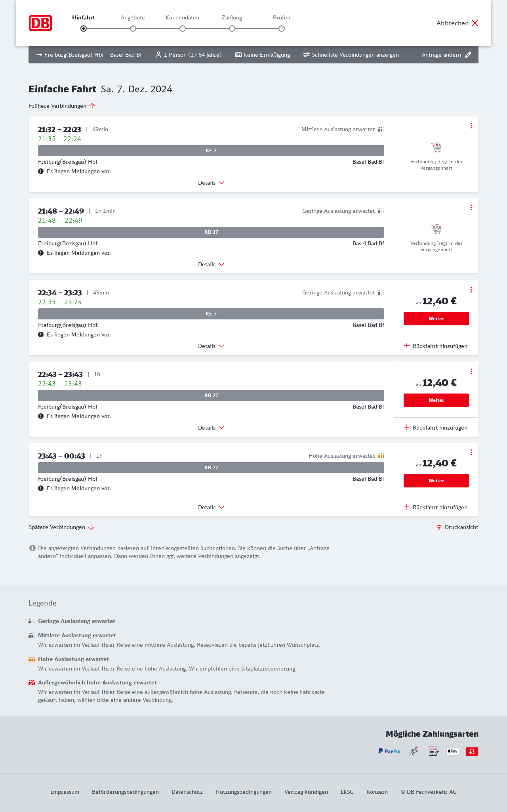Open three-dot menu for the 21:32 connection
The image size is (507, 812).
(x=471, y=126)
